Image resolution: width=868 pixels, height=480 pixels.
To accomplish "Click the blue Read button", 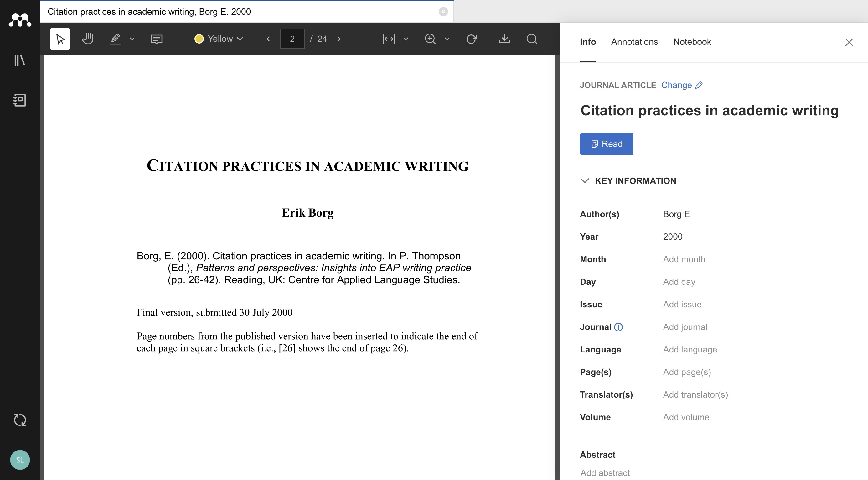I will click(x=606, y=144).
